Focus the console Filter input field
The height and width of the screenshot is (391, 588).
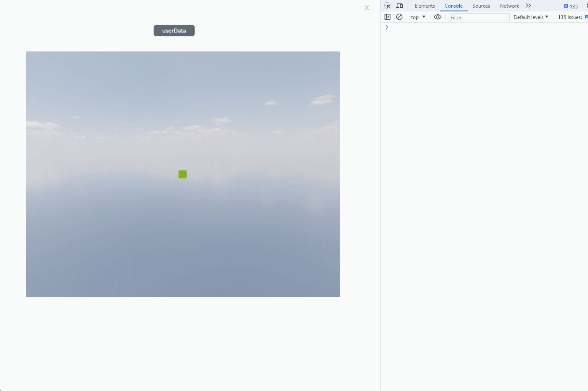tap(479, 17)
